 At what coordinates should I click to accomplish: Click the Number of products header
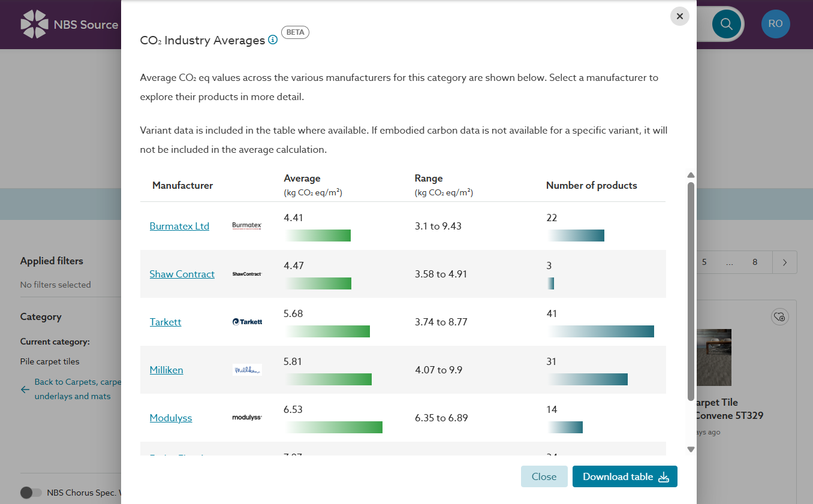click(x=591, y=185)
